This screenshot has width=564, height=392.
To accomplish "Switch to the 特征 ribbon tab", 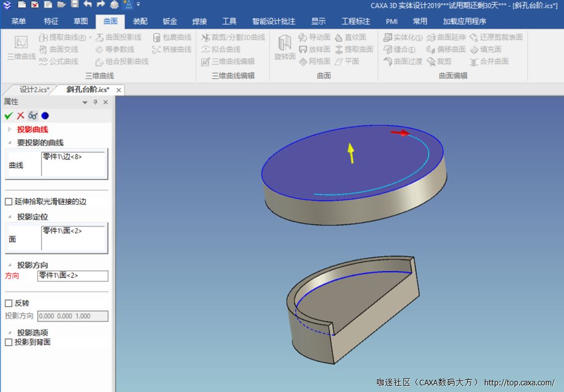I will (51, 21).
